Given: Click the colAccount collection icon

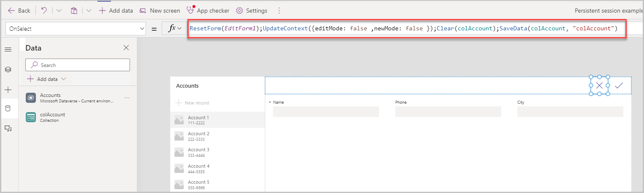Looking at the screenshot, I should [30, 117].
